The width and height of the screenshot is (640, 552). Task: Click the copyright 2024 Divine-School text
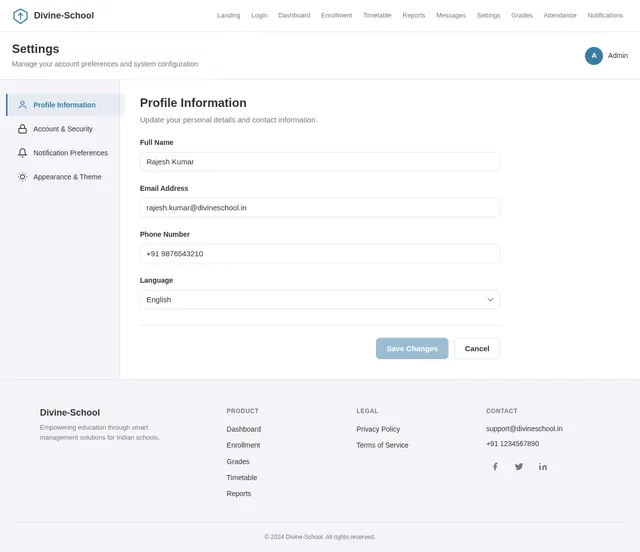tap(320, 537)
